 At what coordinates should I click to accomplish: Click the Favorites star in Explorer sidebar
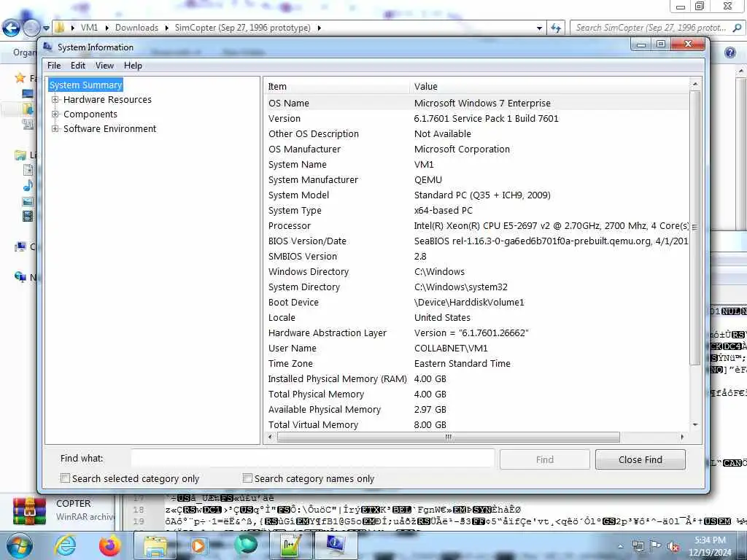point(20,77)
